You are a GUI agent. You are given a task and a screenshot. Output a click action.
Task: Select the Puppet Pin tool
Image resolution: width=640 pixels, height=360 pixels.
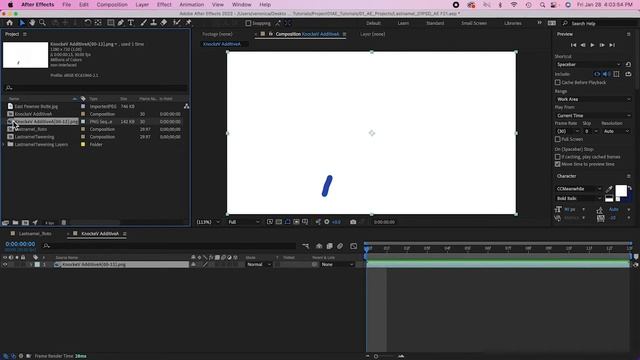pyautogui.click(x=188, y=23)
